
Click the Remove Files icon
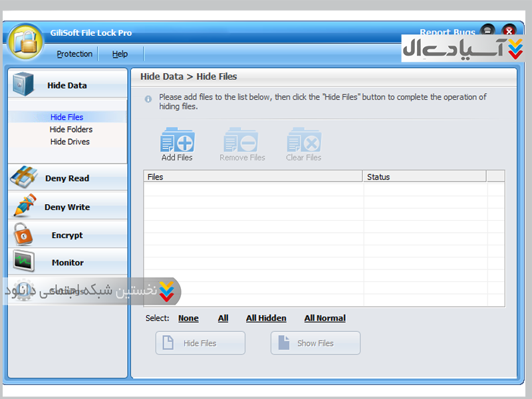point(241,140)
